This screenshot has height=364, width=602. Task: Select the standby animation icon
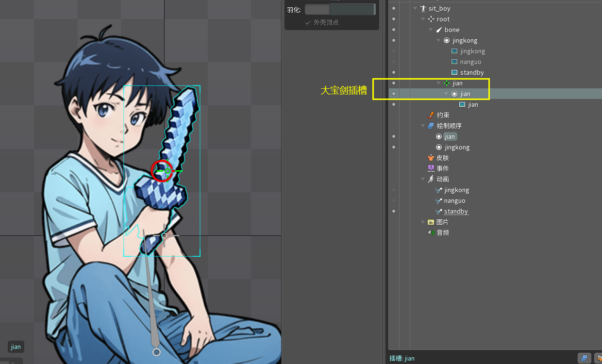(439, 211)
